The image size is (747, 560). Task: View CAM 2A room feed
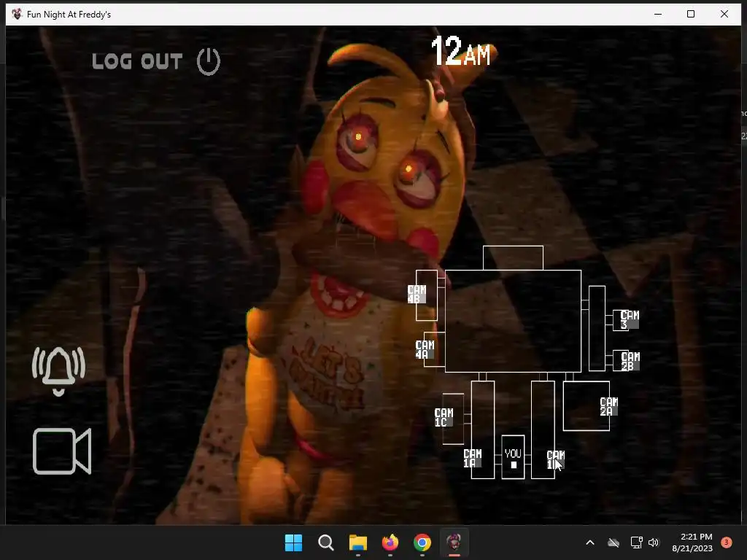pyautogui.click(x=608, y=407)
